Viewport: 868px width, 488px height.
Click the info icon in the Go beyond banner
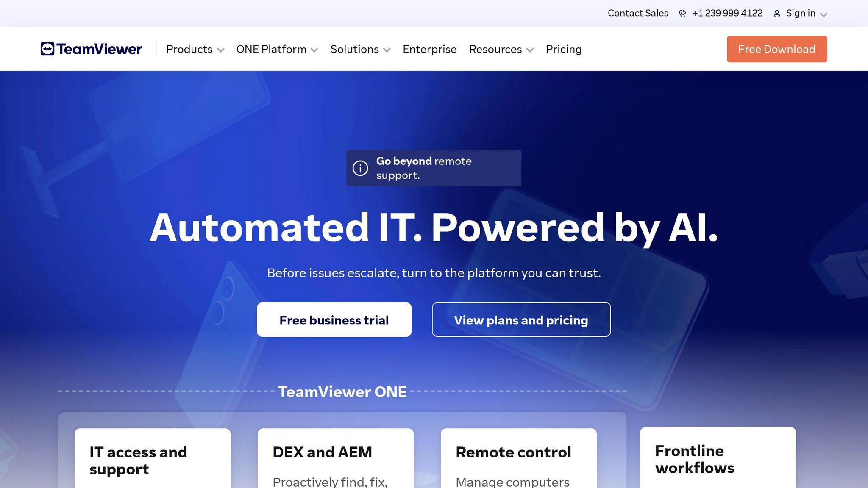pos(360,168)
